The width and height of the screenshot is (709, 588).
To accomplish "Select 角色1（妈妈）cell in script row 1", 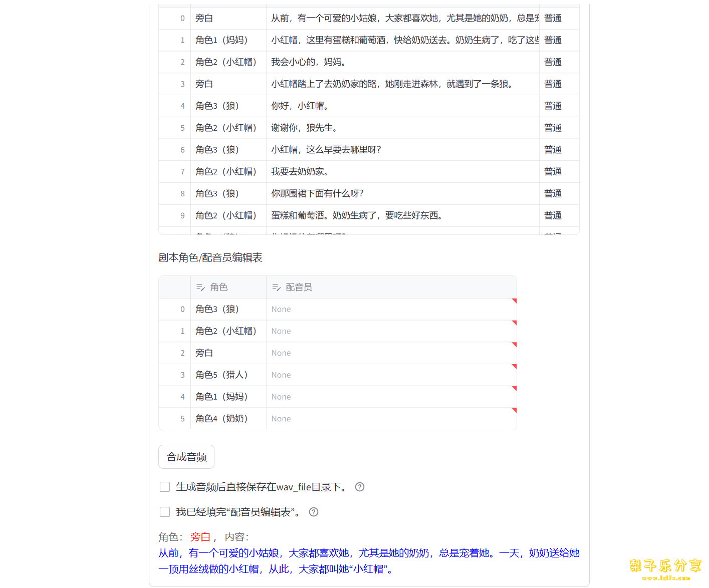I will [x=228, y=40].
